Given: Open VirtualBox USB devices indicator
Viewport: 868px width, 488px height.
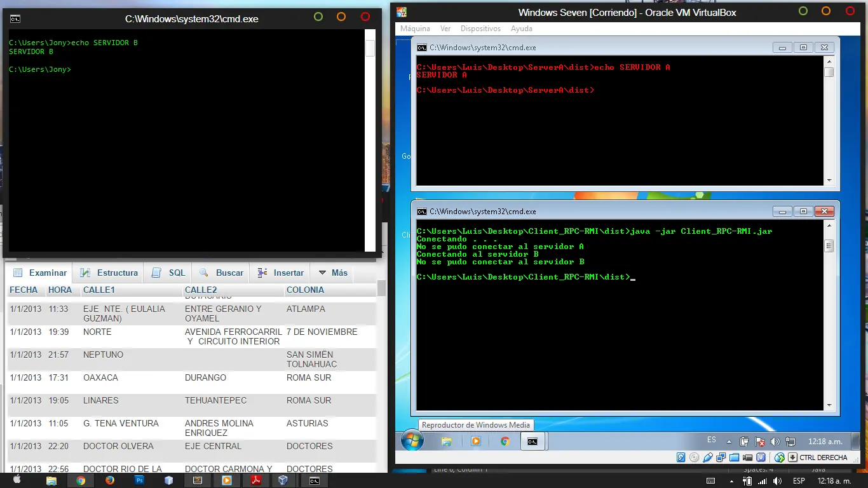Looking at the screenshot, I should coord(707,457).
